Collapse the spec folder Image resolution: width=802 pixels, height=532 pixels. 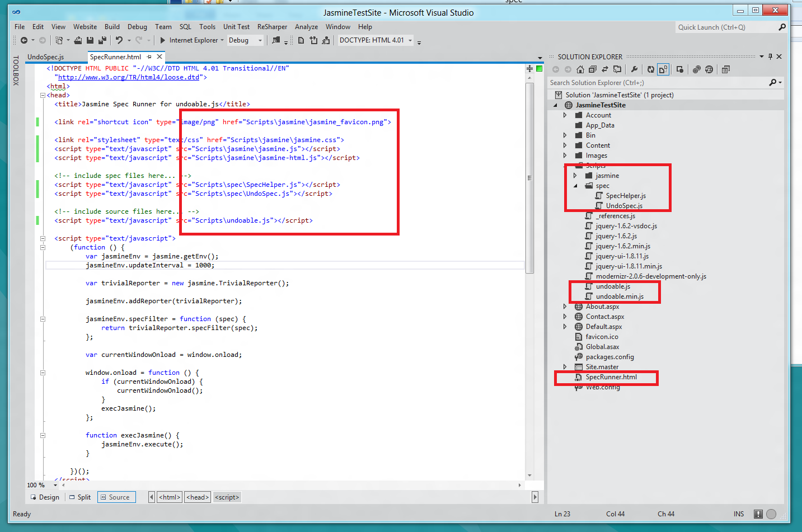(x=575, y=186)
